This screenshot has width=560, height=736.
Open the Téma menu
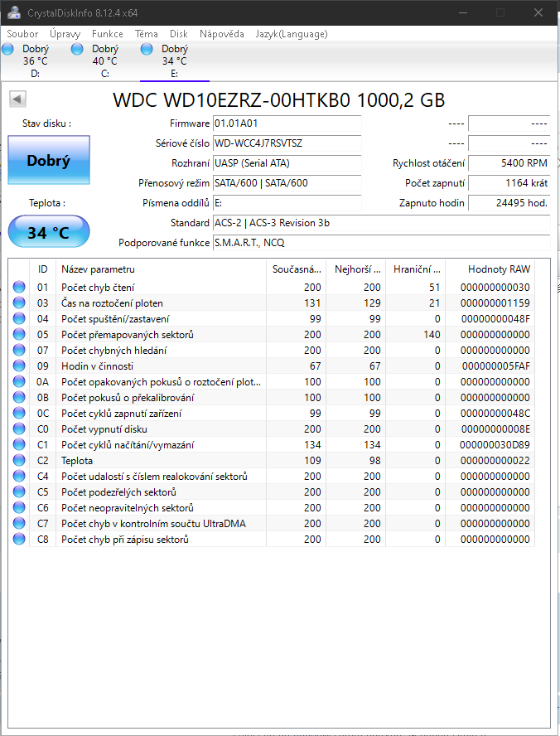point(147,34)
